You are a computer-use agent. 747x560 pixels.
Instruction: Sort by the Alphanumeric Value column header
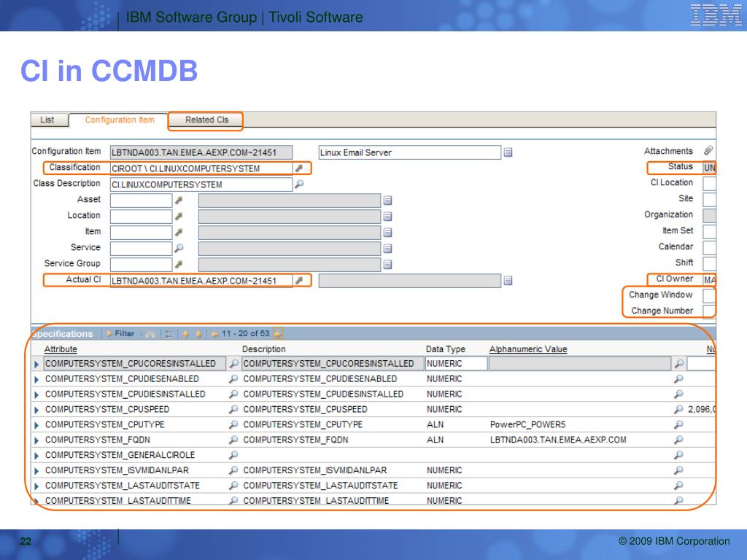click(x=528, y=349)
